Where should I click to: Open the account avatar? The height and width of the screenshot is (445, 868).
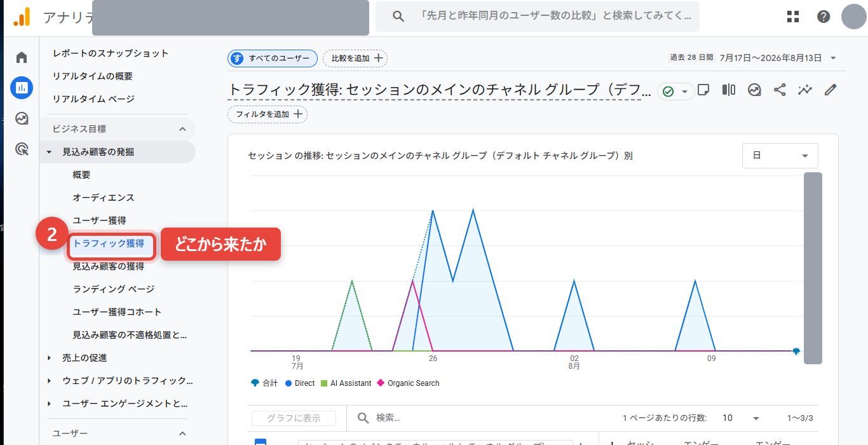point(854,17)
